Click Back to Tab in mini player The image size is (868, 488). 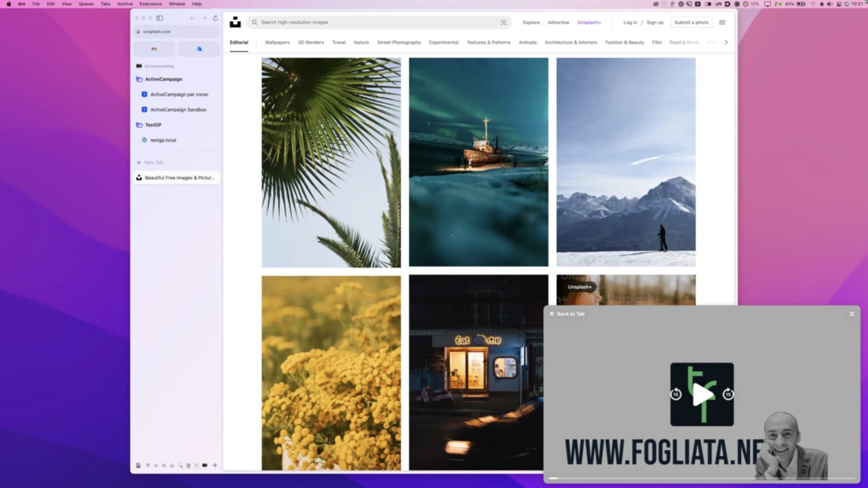point(567,314)
